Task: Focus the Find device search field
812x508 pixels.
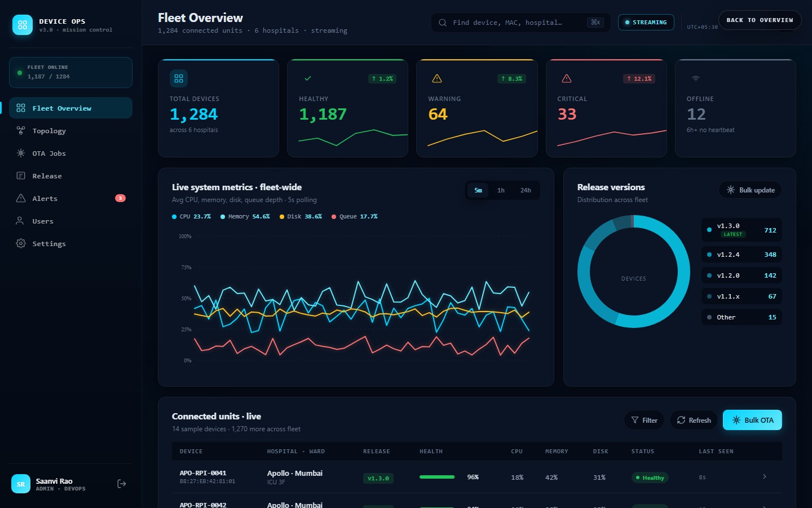Action: pos(521,23)
